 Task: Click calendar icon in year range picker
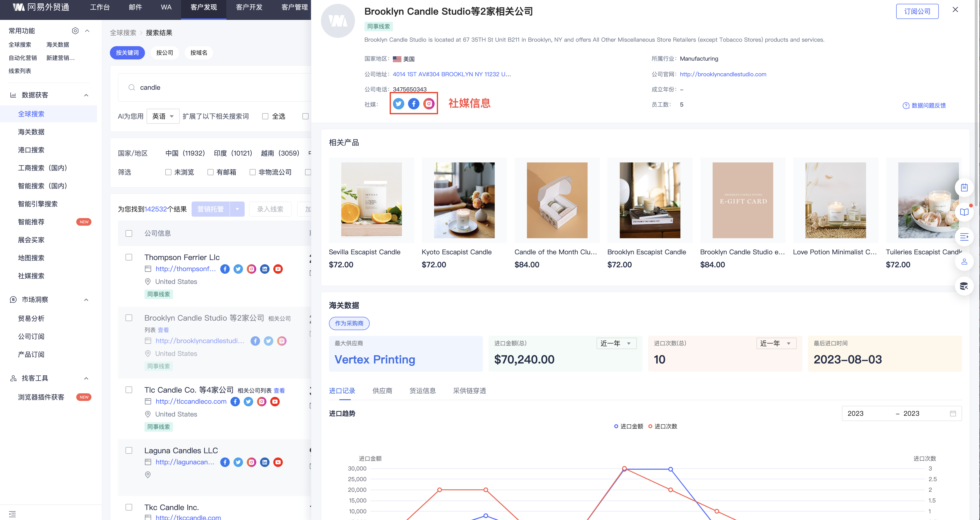953,413
